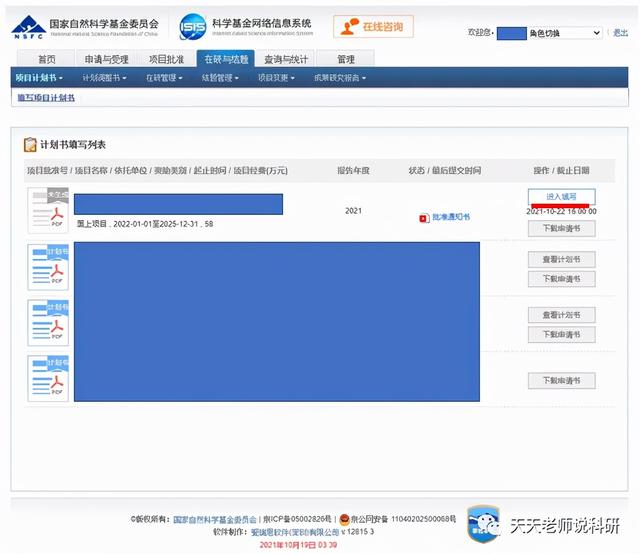The image size is (640, 554).
Task: Expand the 结题管理 submenu
Action: (x=220, y=78)
